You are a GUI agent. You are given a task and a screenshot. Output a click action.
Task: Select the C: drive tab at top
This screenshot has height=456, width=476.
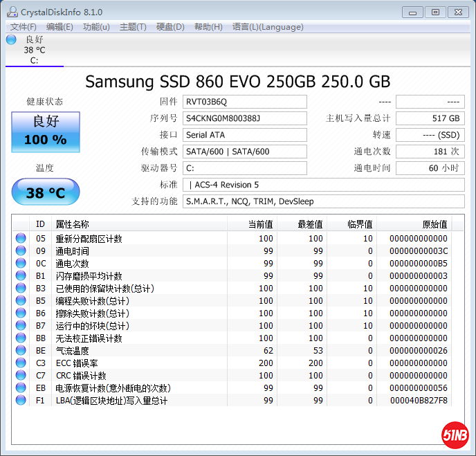(x=34, y=50)
